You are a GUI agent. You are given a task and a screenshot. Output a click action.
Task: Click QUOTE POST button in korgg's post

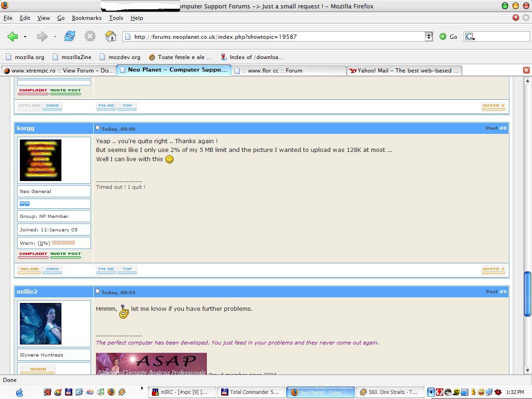tap(66, 254)
